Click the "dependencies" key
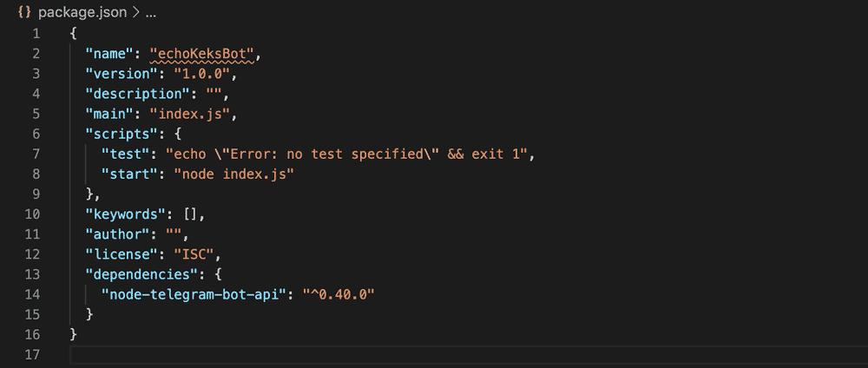The width and height of the screenshot is (868, 368). 137,273
